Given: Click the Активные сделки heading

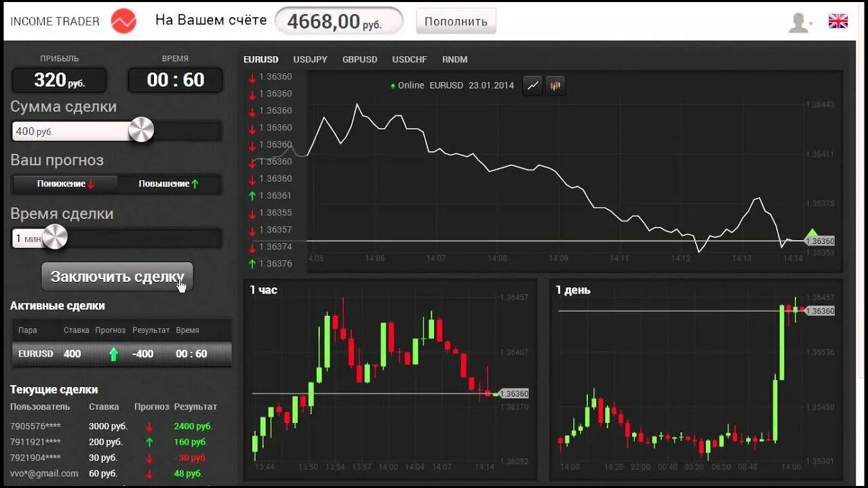Looking at the screenshot, I should tap(58, 306).
